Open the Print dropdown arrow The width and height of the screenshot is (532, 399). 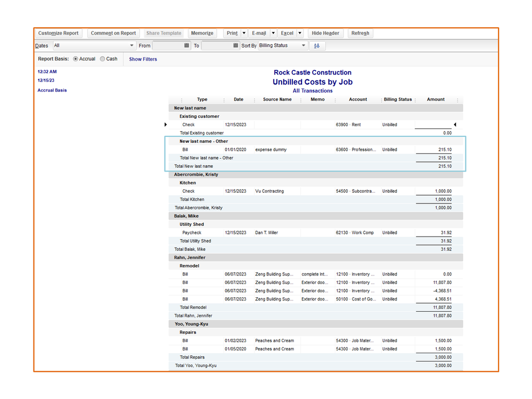pyautogui.click(x=244, y=33)
